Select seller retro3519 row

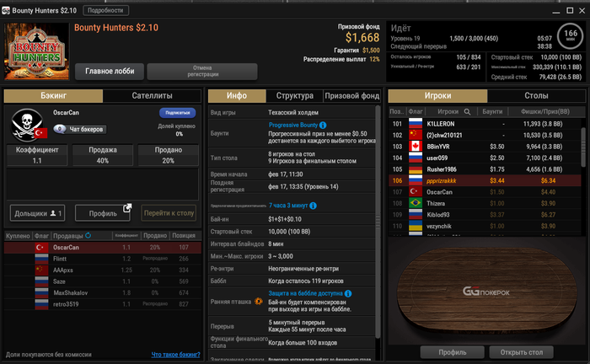tap(103, 304)
